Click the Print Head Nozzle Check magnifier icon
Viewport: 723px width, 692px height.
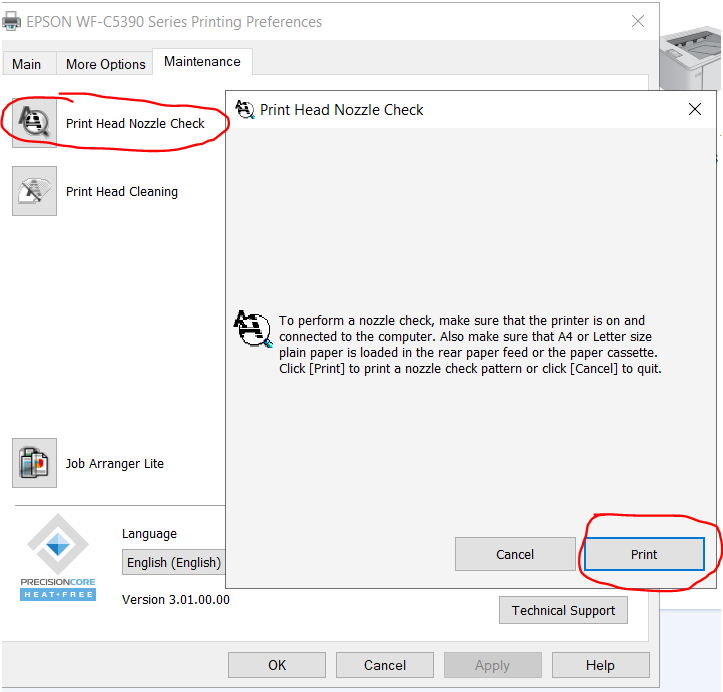[35, 124]
